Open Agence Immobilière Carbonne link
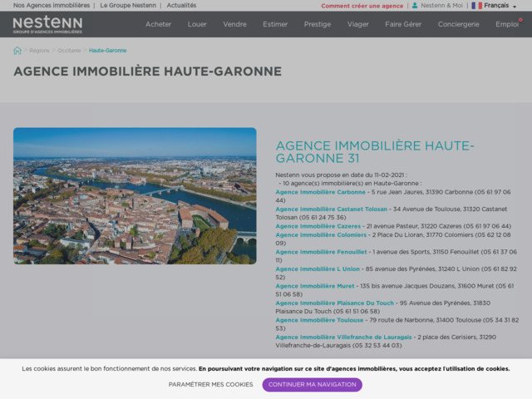The image size is (532, 399). 320,192
